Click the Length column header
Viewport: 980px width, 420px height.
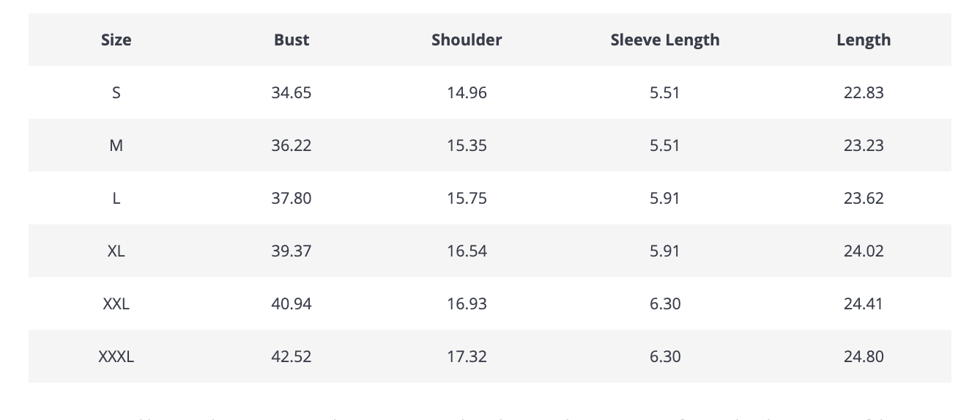[x=864, y=40]
